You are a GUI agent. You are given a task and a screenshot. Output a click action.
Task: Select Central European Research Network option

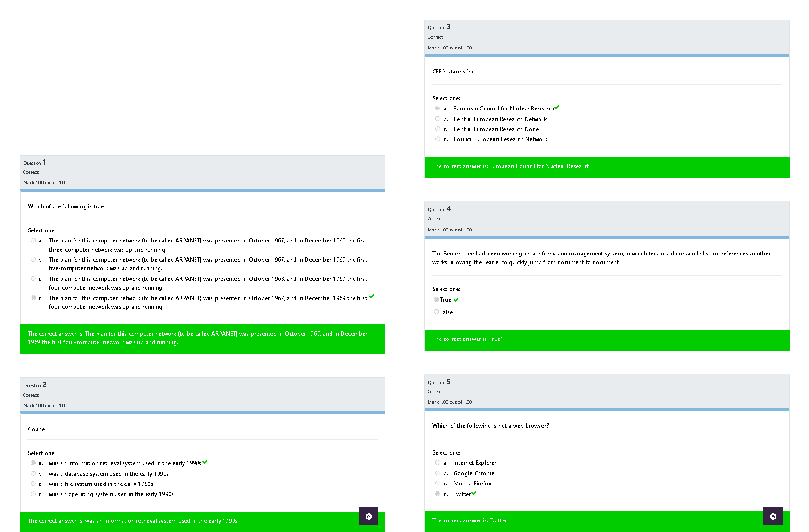[x=438, y=119]
